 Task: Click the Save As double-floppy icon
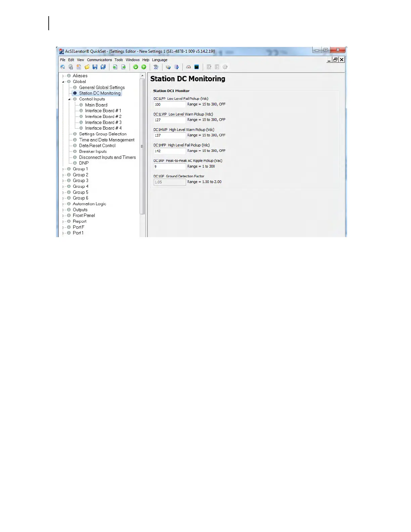[x=103, y=67]
